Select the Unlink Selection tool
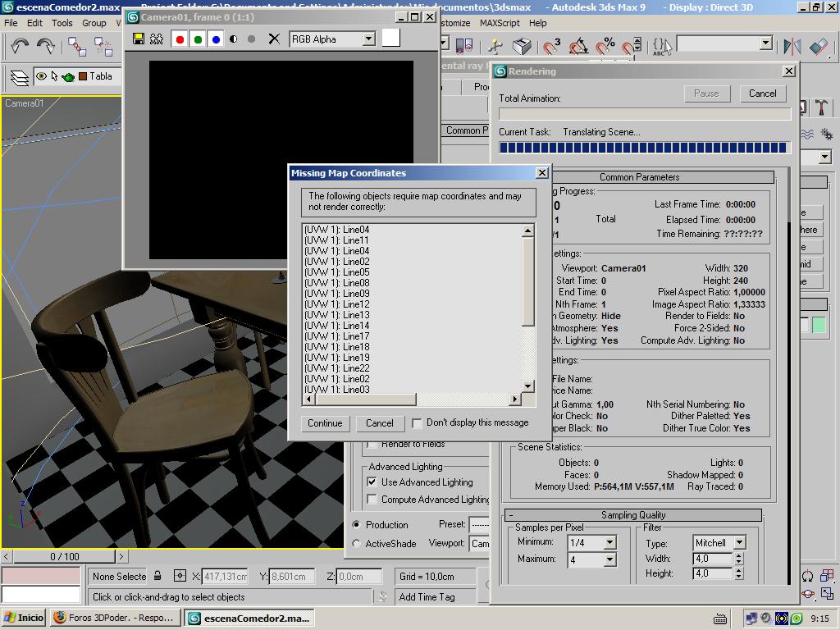This screenshot has height=630, width=840. (x=103, y=46)
